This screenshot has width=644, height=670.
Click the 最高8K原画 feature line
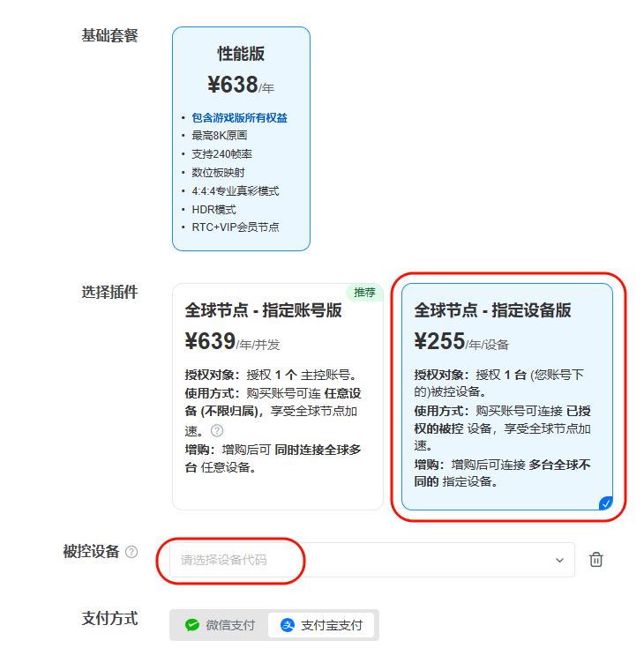[x=220, y=136]
